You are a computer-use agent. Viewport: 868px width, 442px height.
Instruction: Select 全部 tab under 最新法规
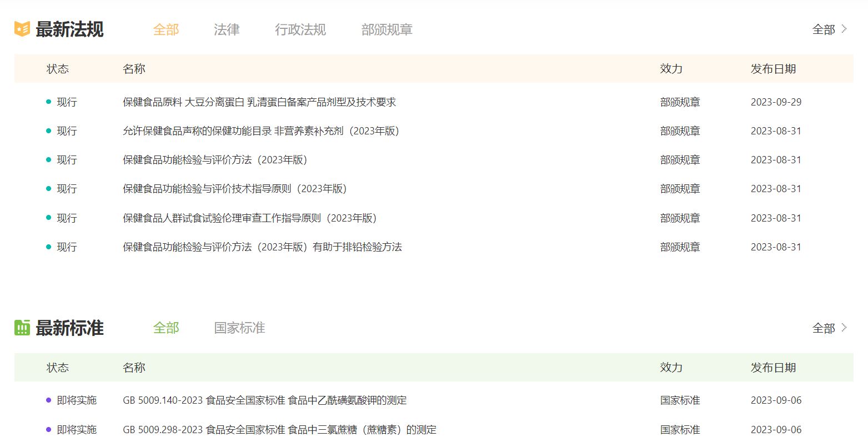click(x=166, y=29)
